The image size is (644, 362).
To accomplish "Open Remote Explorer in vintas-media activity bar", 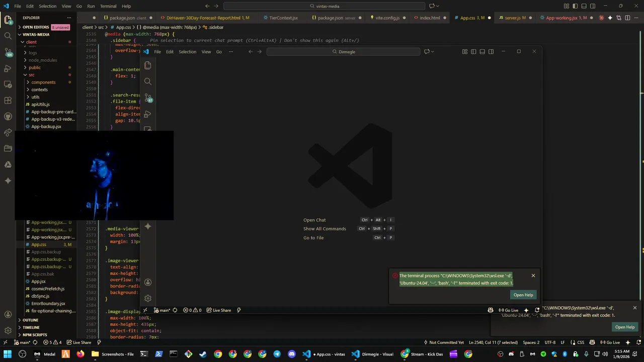I will click(x=8, y=84).
